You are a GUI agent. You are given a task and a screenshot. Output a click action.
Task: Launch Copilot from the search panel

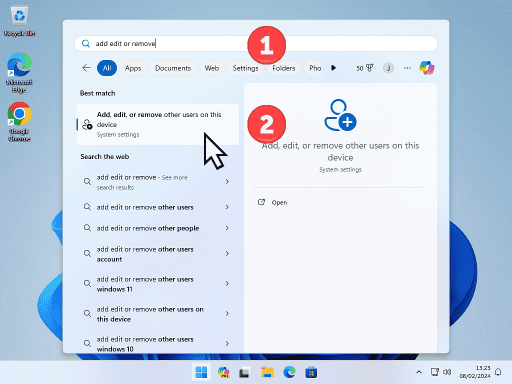coord(427,68)
